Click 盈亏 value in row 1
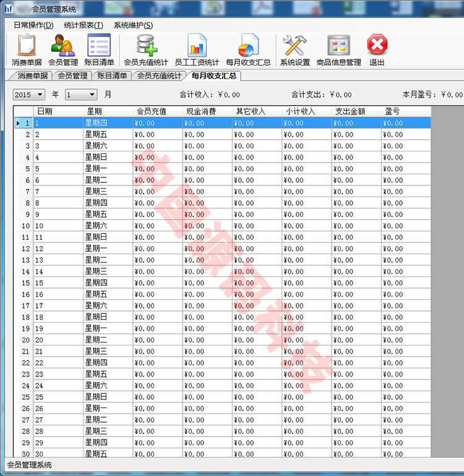Image resolution: width=464 pixels, height=476 pixels. pos(406,123)
